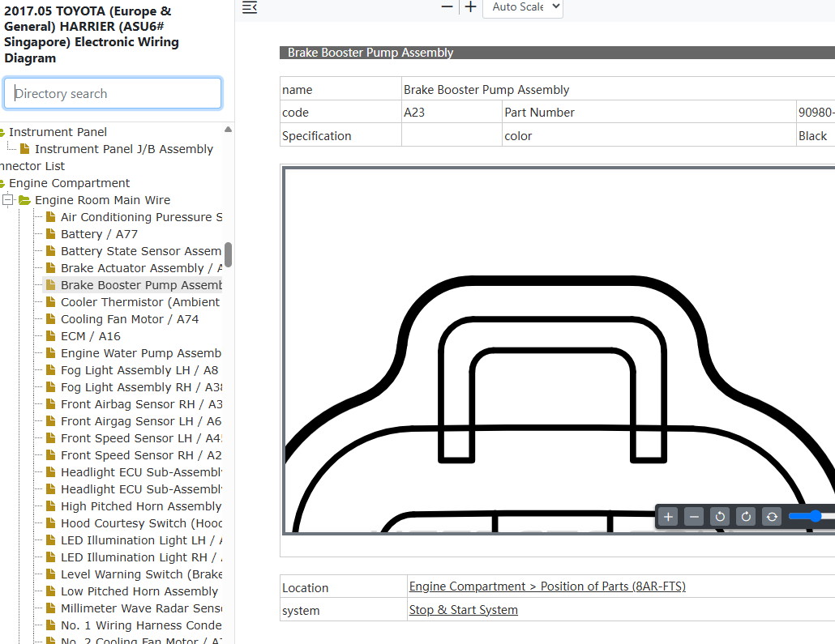Click the Battery / A77 file icon
This screenshot has height=644, width=835.
pos(50,233)
